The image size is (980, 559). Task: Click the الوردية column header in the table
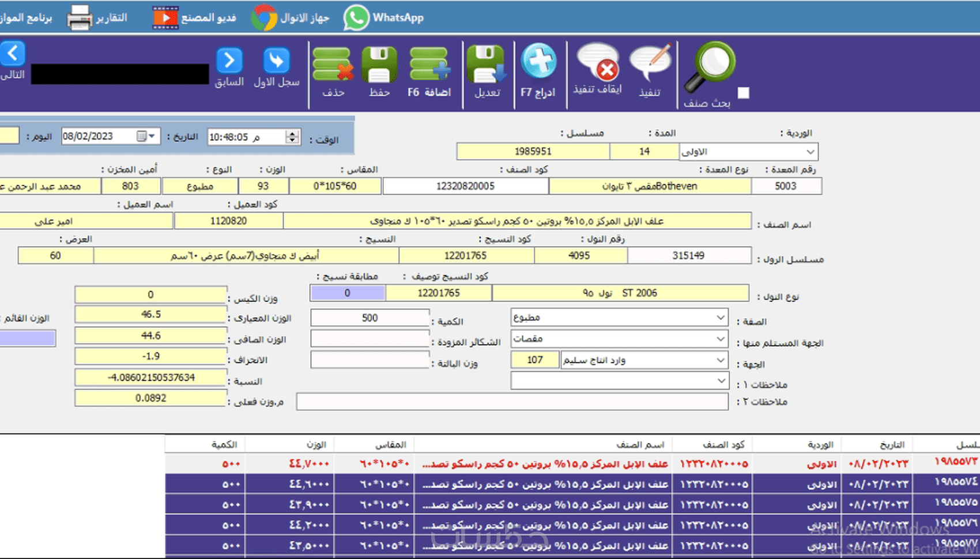pyautogui.click(x=797, y=444)
